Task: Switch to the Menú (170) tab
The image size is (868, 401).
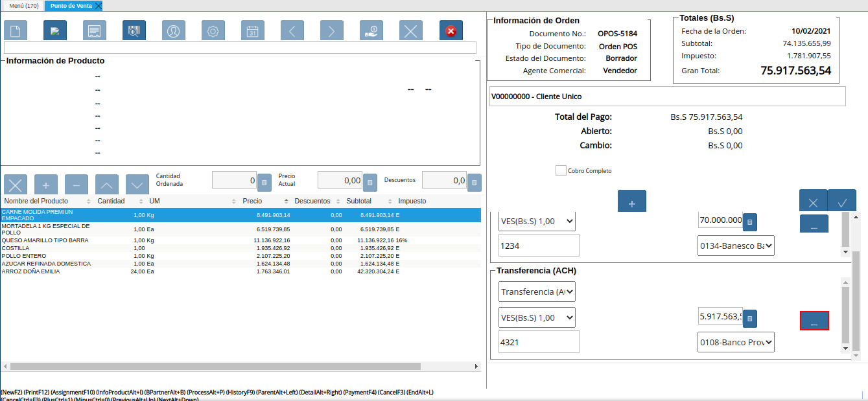Action: pos(23,6)
